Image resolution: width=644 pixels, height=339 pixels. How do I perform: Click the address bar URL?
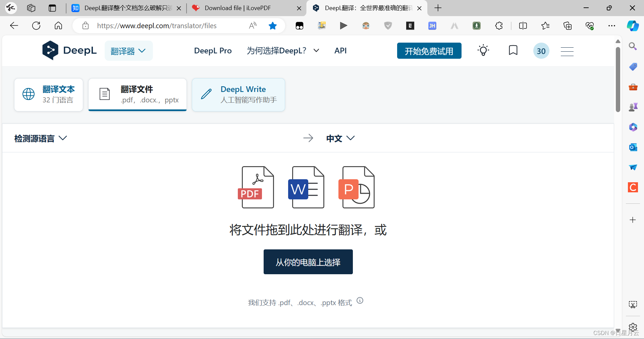pos(157,26)
